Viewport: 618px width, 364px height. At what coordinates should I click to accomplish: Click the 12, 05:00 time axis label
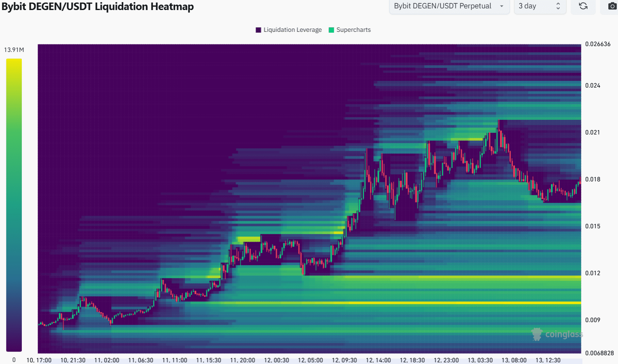[310, 360]
